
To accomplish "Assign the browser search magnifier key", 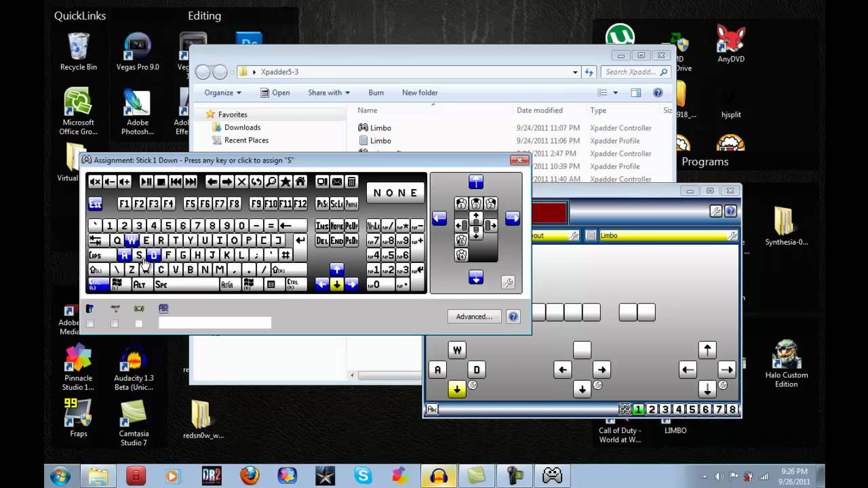I will [271, 182].
